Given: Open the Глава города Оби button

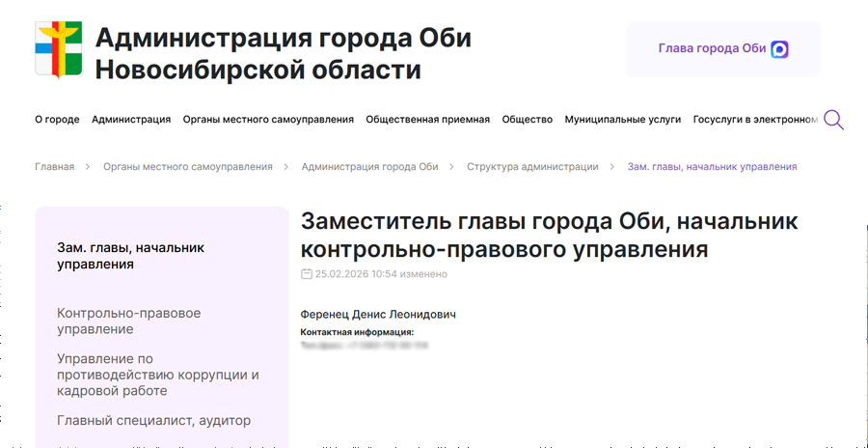Looking at the screenshot, I should click(x=723, y=49).
